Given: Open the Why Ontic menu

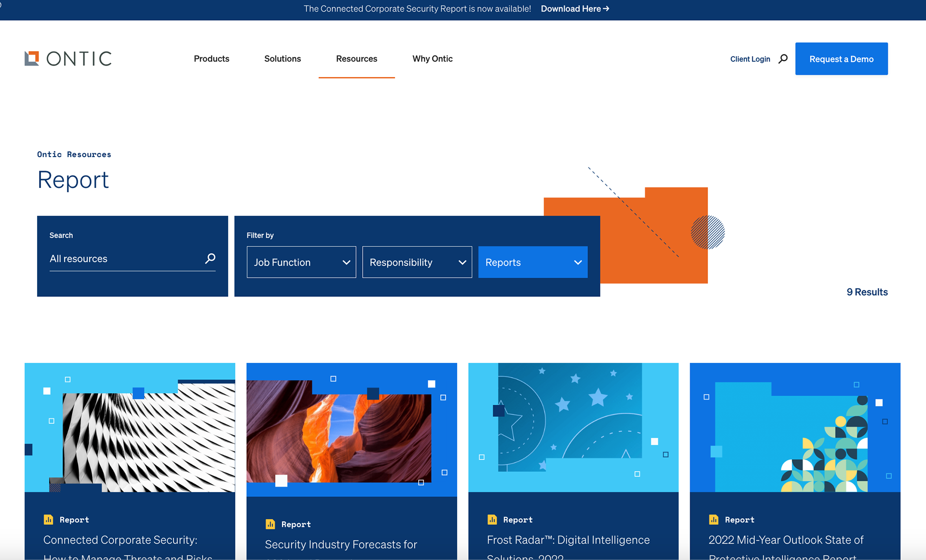Looking at the screenshot, I should click(x=432, y=59).
